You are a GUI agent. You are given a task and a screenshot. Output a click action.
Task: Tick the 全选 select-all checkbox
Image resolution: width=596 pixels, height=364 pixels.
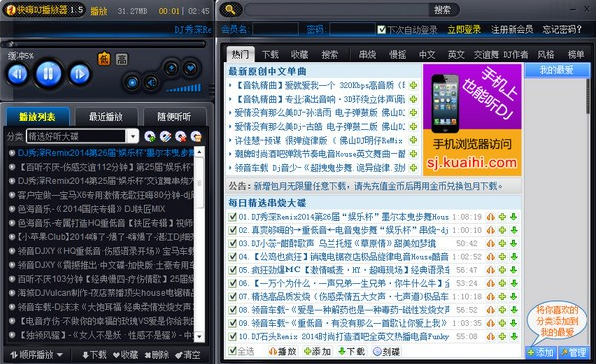pyautogui.click(x=232, y=351)
